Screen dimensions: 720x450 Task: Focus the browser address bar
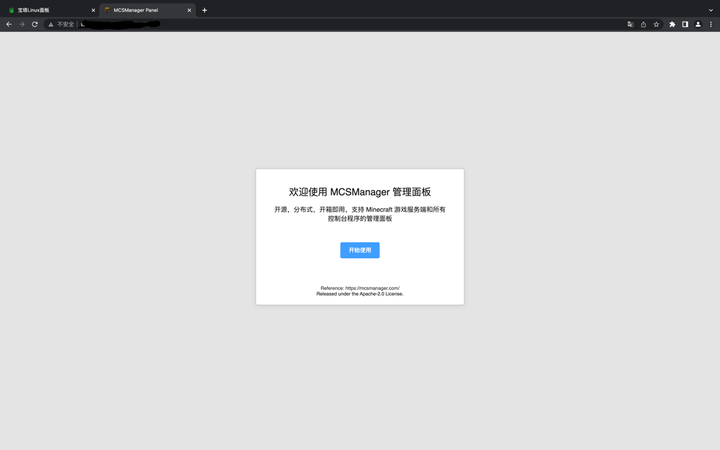pyautogui.click(x=349, y=24)
